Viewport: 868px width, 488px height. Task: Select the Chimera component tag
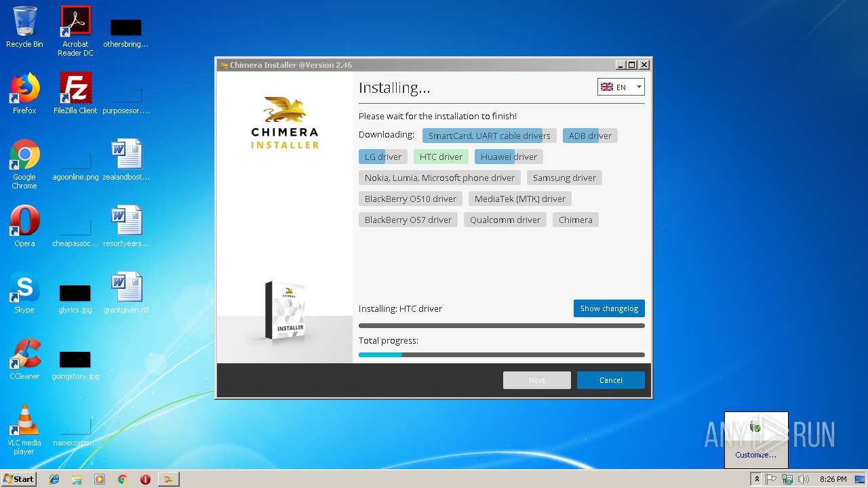pyautogui.click(x=576, y=220)
